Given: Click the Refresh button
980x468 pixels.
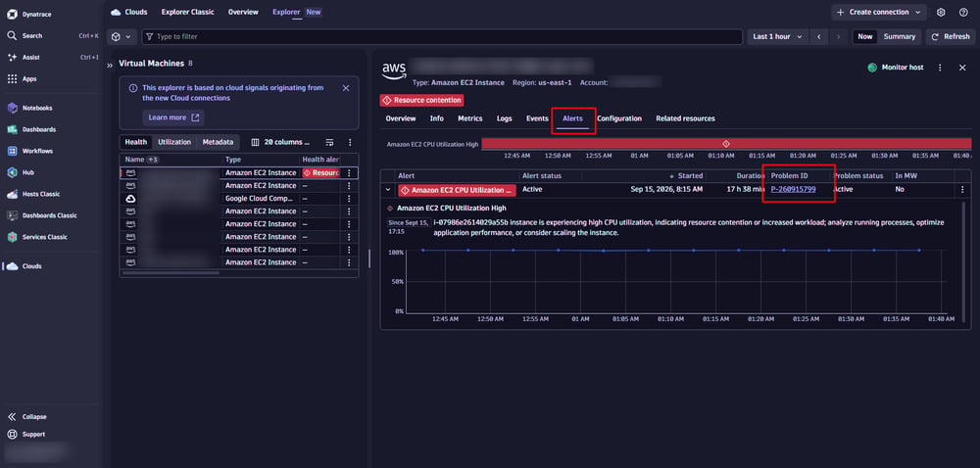Looking at the screenshot, I should pyautogui.click(x=950, y=37).
